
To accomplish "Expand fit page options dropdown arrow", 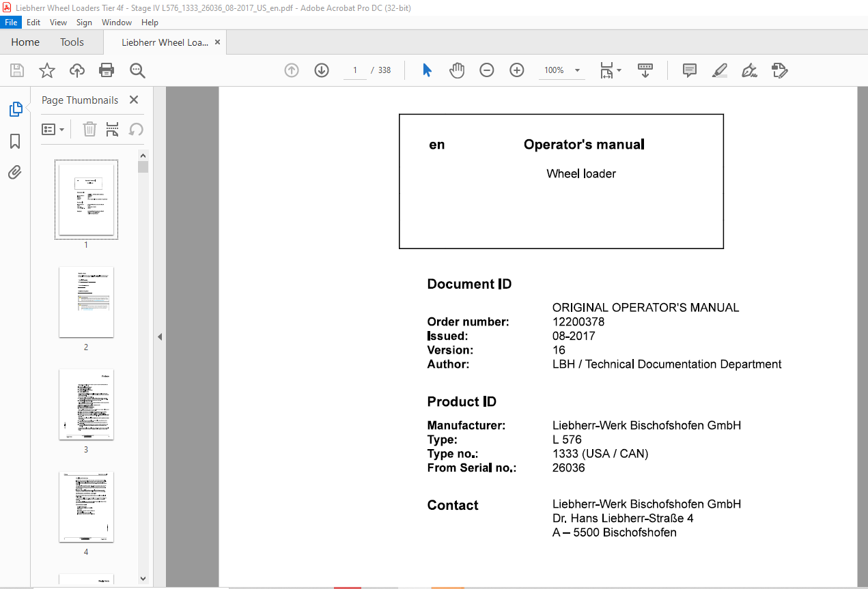I will (x=619, y=70).
